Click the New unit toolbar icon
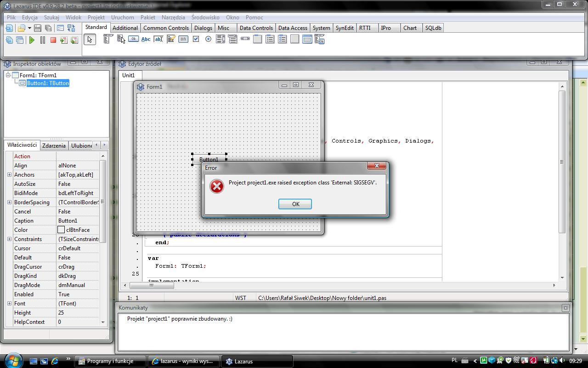Image resolution: width=588 pixels, height=368 pixels. tap(9, 28)
